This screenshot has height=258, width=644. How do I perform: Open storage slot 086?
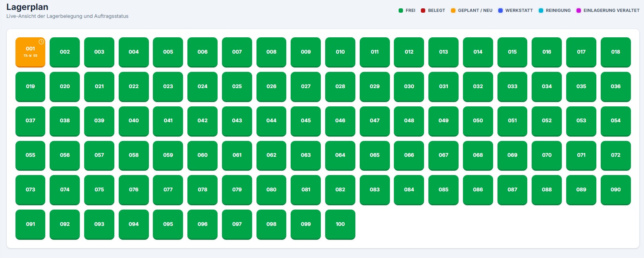[478, 190]
